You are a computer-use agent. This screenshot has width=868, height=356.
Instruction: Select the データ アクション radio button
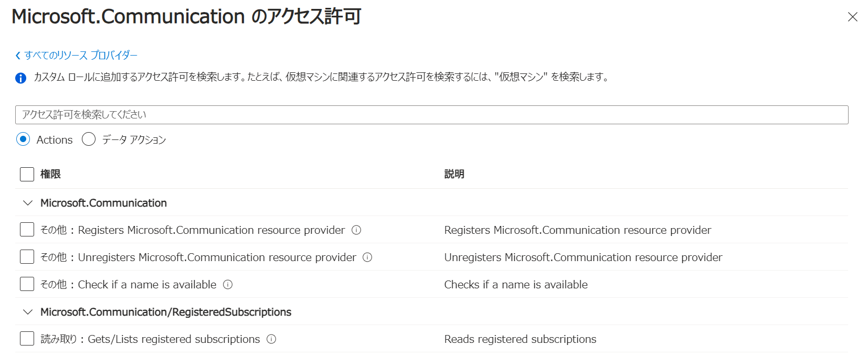89,139
